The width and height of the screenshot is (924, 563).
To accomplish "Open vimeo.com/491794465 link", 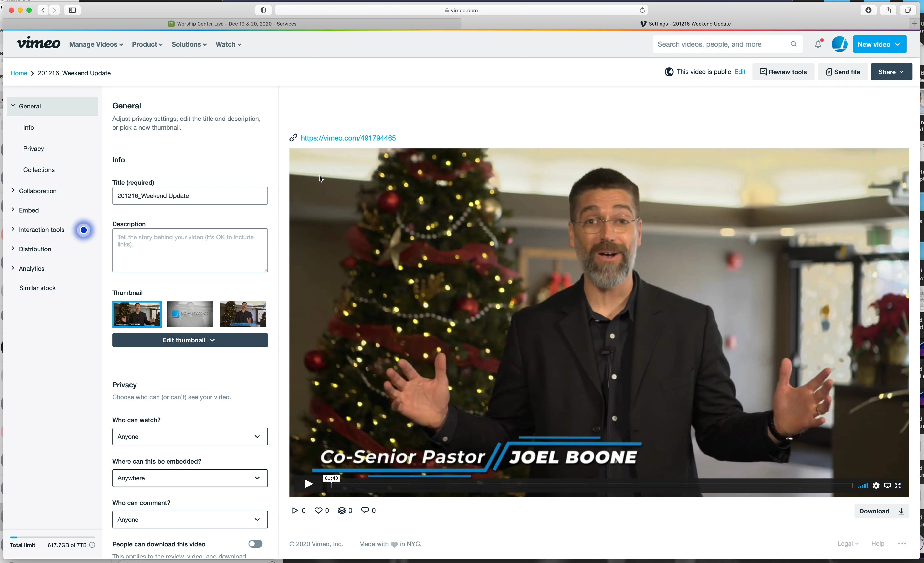I will point(348,138).
